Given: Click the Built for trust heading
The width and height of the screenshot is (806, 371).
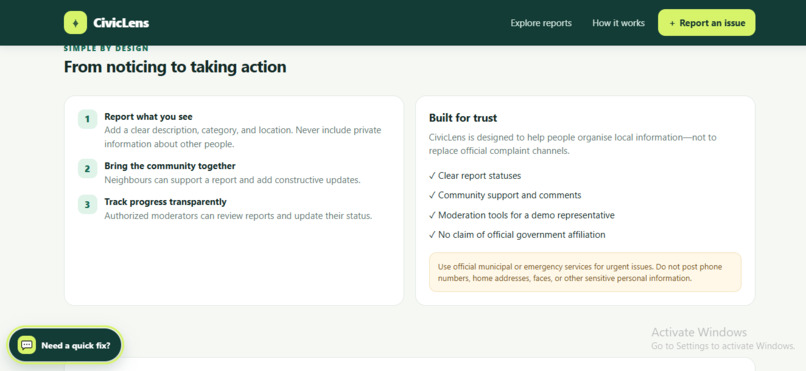Looking at the screenshot, I should pyautogui.click(x=463, y=118).
